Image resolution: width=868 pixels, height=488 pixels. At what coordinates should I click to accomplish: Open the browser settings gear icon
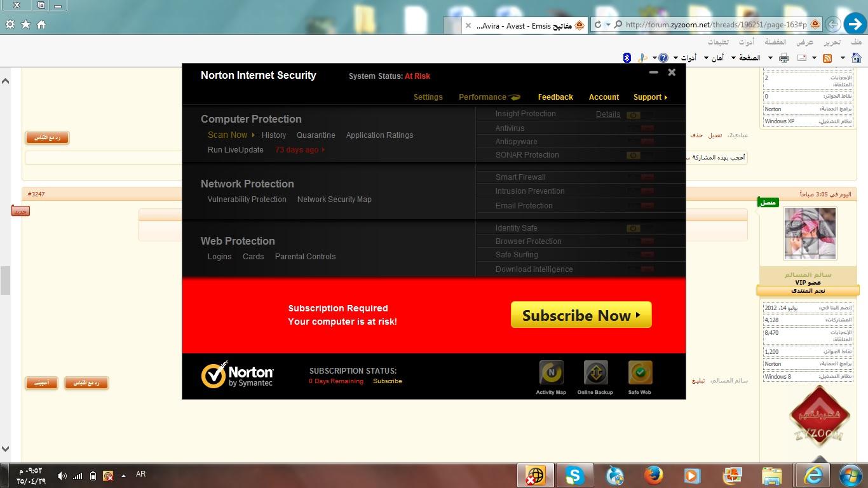(x=10, y=24)
